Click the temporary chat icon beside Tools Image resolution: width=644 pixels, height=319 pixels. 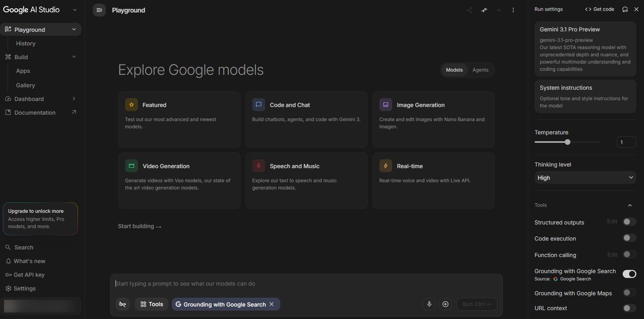click(x=123, y=304)
